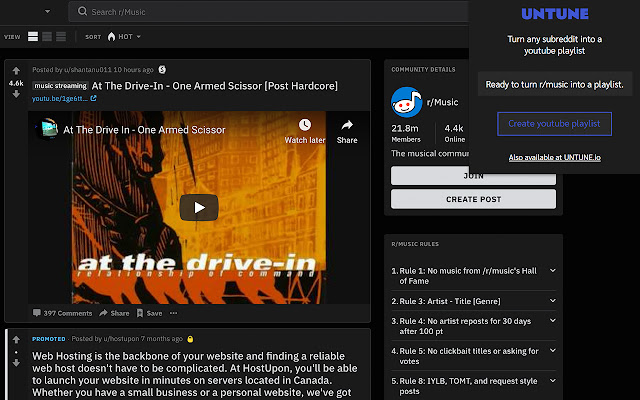640x400 pixels.
Task: Click the r/Music community name
Action: [x=442, y=102]
